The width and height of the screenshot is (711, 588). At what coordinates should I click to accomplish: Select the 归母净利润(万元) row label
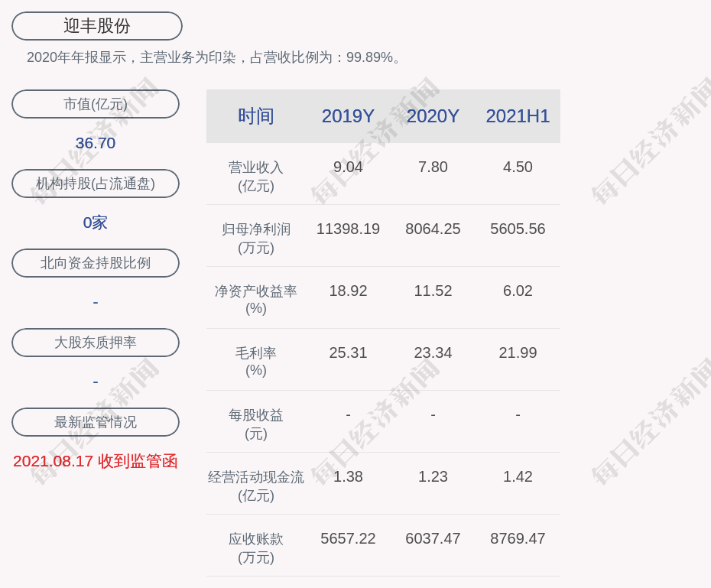[255, 238]
